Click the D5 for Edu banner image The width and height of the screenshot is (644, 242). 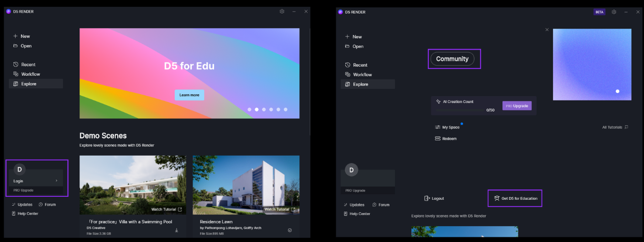(189, 73)
